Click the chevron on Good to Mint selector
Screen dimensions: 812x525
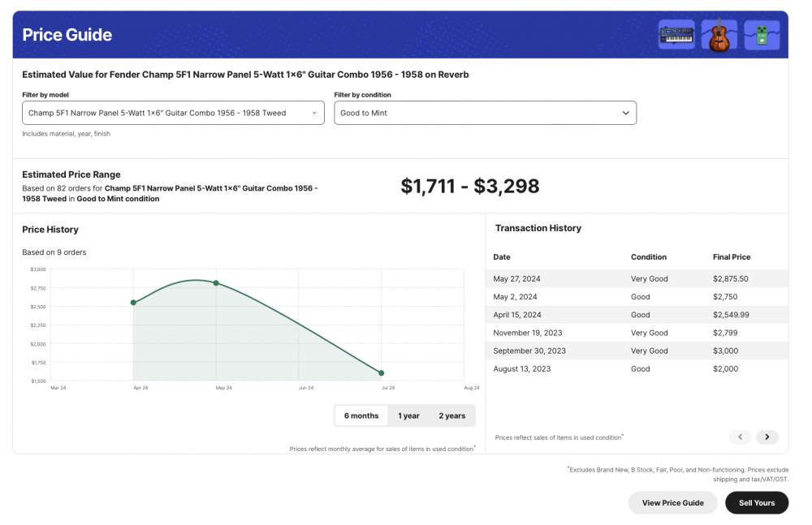pyautogui.click(x=625, y=113)
